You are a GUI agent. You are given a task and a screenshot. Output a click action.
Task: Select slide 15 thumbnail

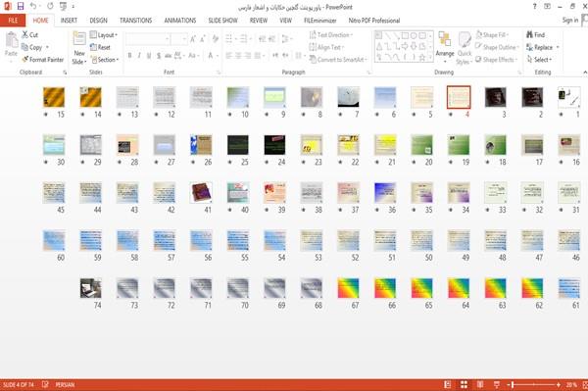click(x=54, y=97)
